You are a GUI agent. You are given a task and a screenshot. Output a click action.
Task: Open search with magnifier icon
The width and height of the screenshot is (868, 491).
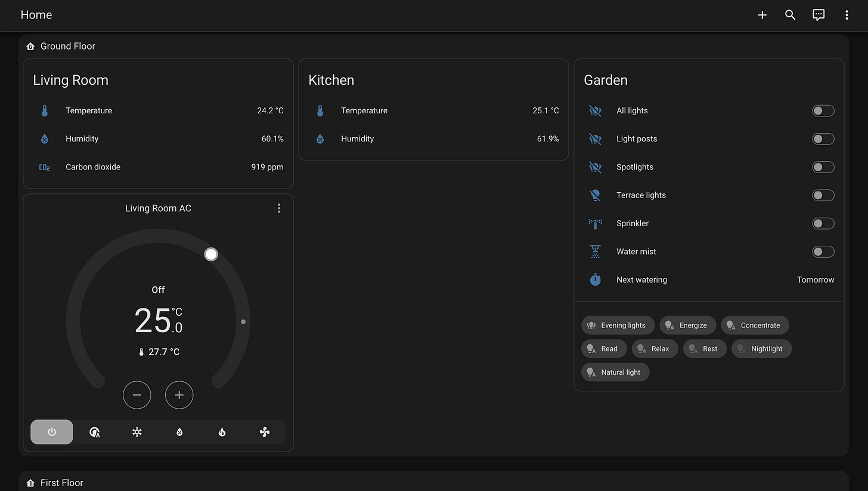pyautogui.click(x=790, y=15)
